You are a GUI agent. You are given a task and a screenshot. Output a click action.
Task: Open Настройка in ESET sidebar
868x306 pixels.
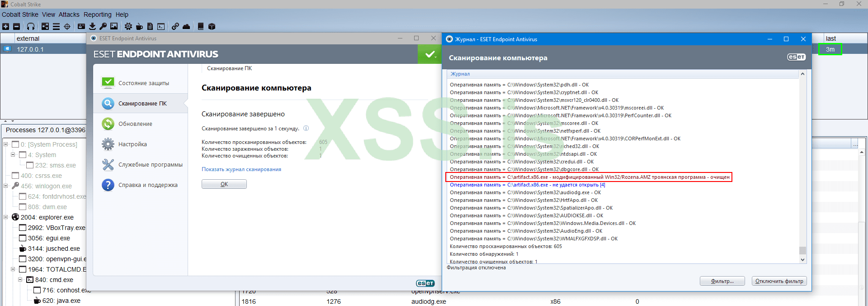click(x=141, y=144)
